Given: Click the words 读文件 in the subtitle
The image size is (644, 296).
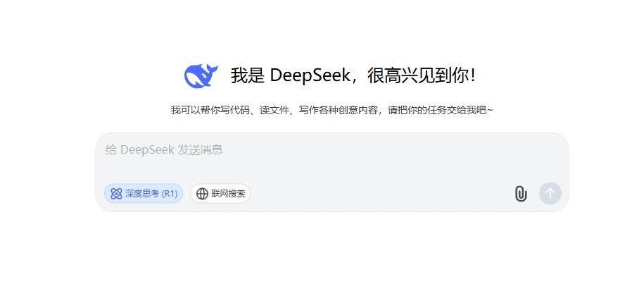Looking at the screenshot, I should click(x=274, y=110).
